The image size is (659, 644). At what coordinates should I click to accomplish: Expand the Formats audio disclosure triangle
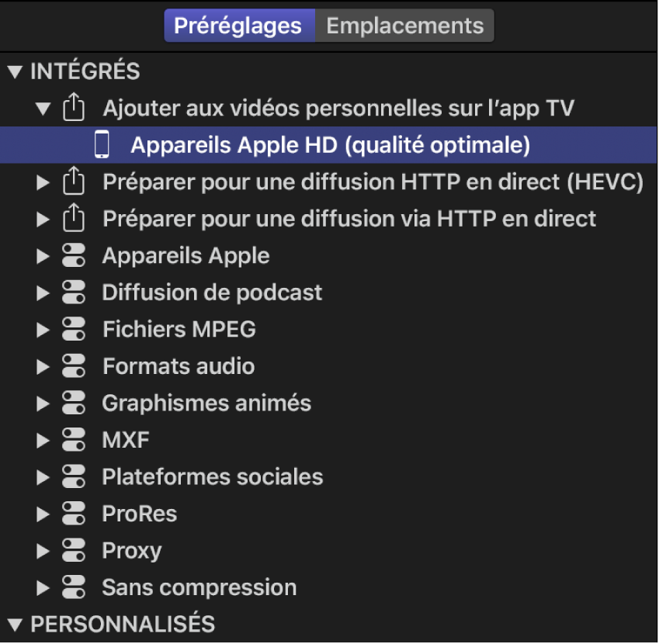click(43, 366)
